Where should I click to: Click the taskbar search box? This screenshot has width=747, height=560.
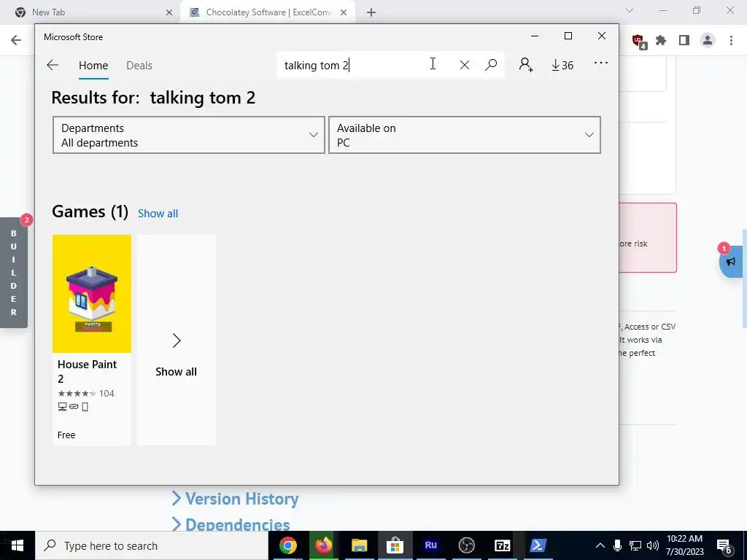152,545
